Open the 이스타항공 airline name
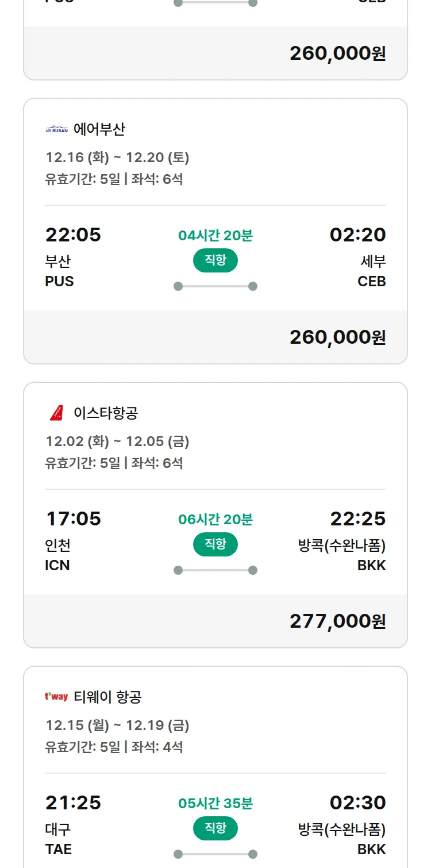 pos(106,413)
